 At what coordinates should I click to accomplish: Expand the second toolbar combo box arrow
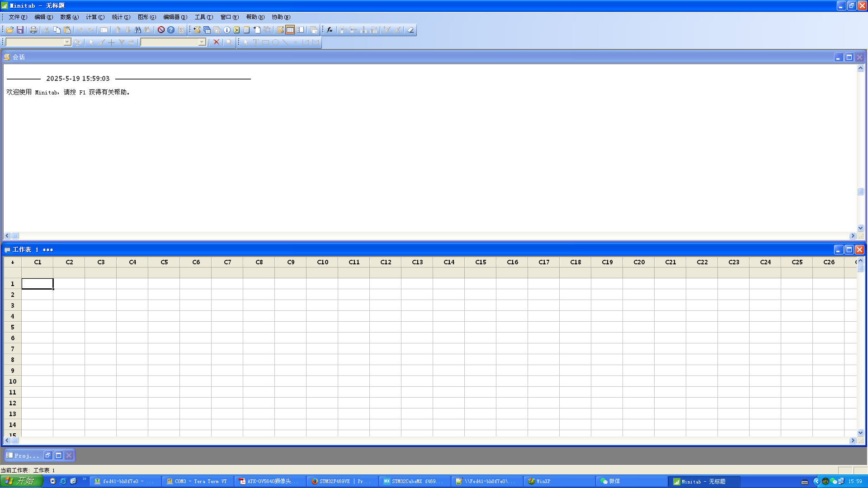pos(202,42)
